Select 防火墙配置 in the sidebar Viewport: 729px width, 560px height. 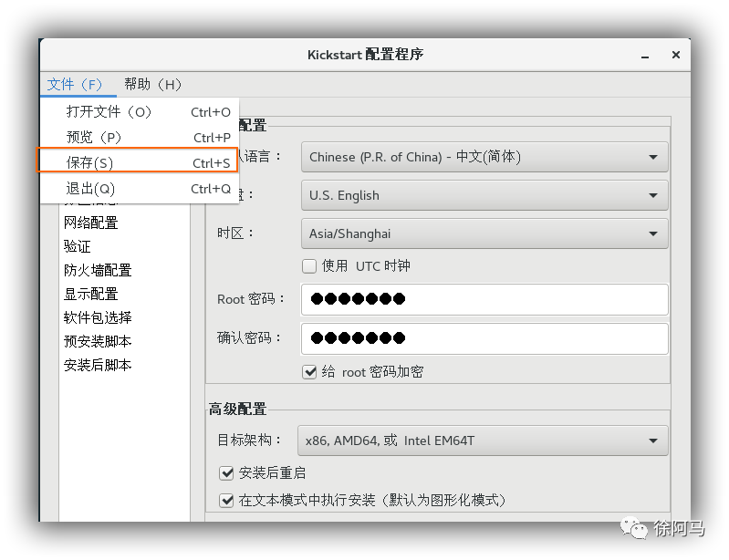click(x=98, y=270)
